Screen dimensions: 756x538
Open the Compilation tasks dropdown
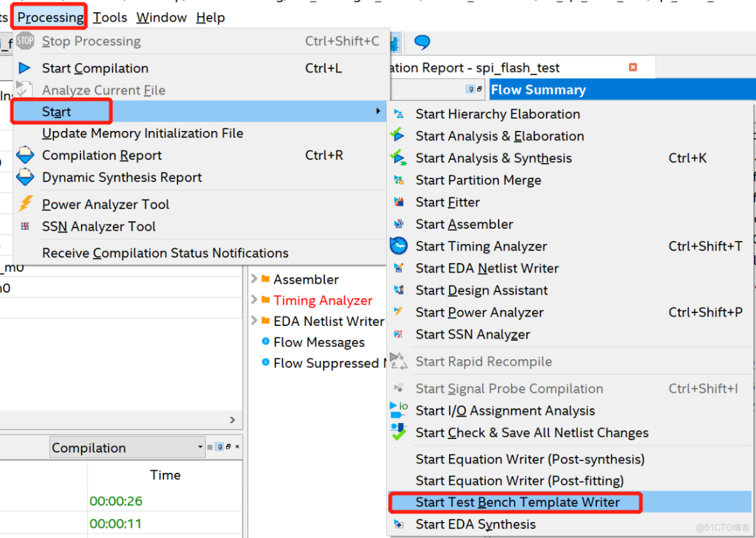pos(127,448)
